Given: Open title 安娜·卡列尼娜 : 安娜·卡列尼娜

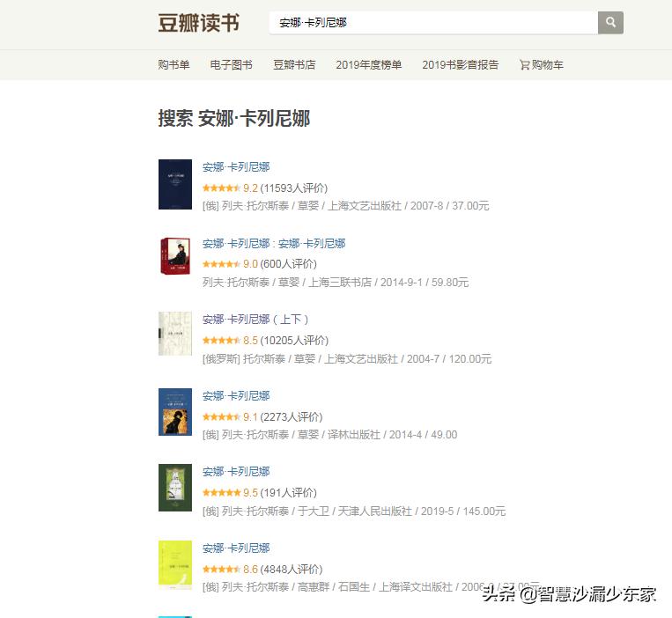Looking at the screenshot, I should pyautogui.click(x=274, y=244).
